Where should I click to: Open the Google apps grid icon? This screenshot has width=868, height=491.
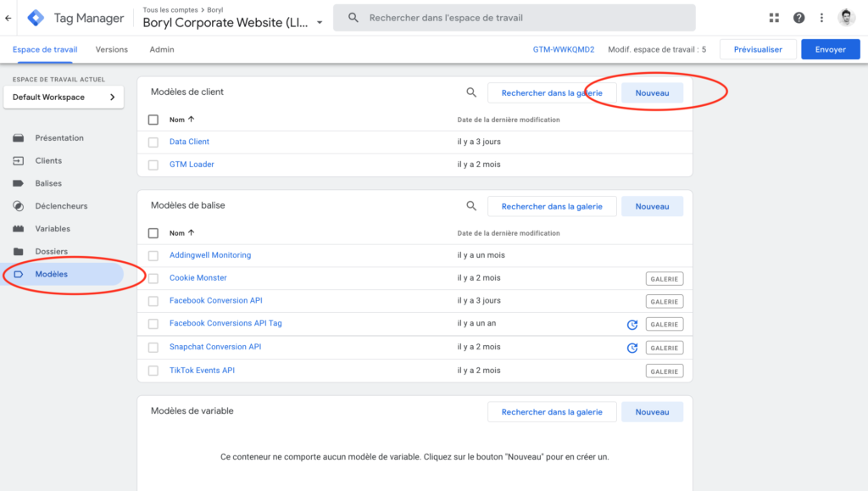tap(774, 18)
